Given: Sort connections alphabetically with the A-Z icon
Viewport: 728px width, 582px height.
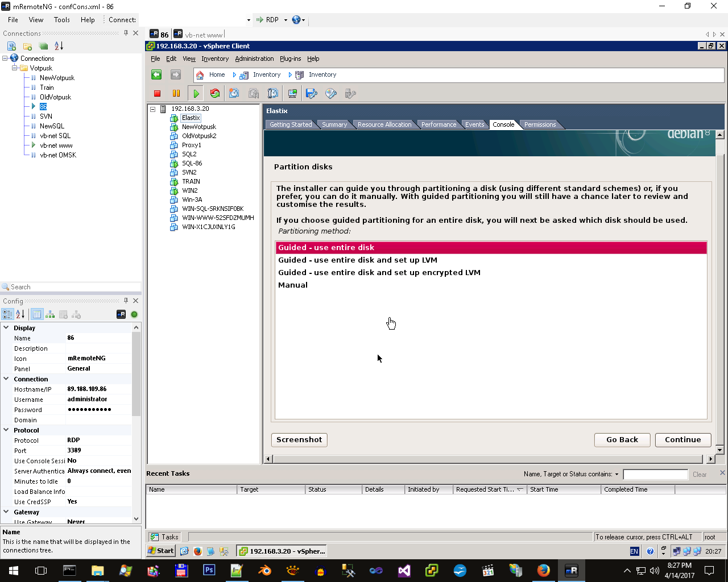Looking at the screenshot, I should (59, 46).
